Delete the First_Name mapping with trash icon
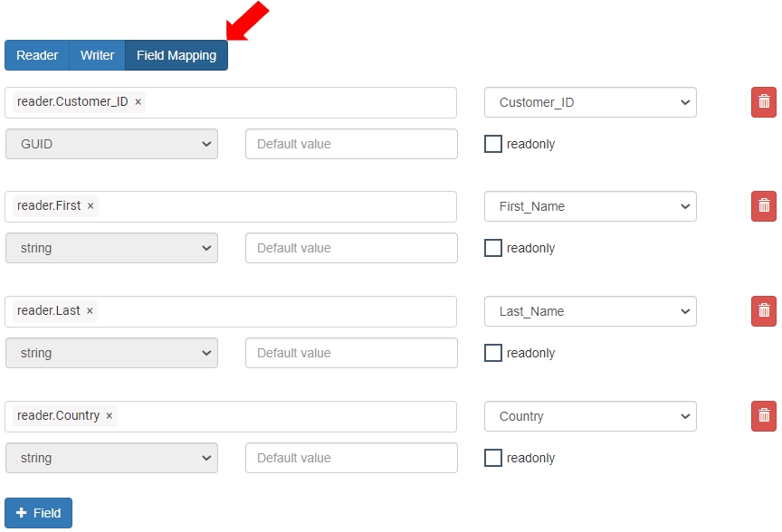 763,206
